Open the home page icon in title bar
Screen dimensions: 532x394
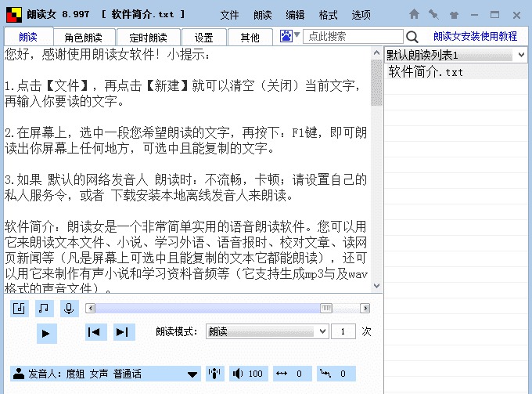(414, 14)
